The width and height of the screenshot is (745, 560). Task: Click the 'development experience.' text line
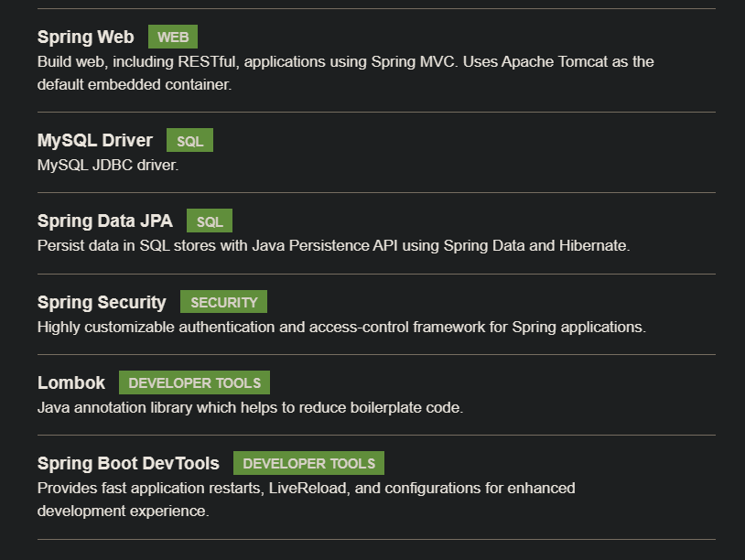(x=123, y=512)
